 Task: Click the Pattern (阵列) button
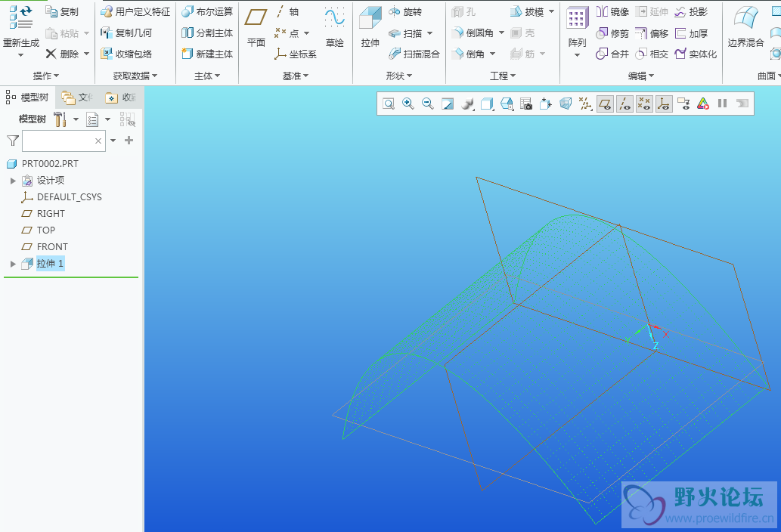577,27
